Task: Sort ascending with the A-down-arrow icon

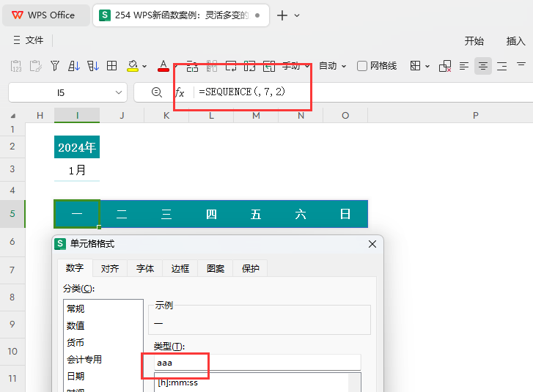Action: click(x=74, y=65)
